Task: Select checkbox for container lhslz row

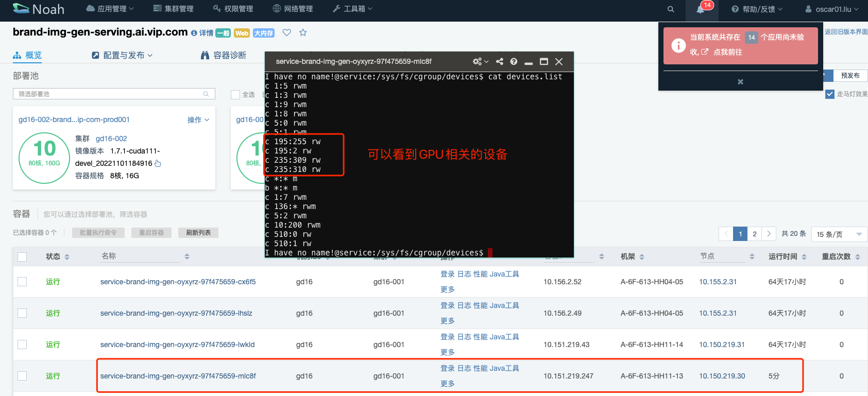Action: point(22,313)
